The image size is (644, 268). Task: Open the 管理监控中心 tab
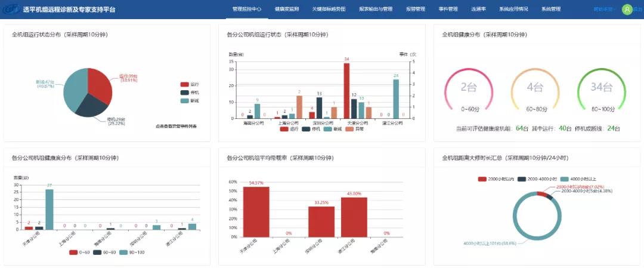(x=246, y=10)
